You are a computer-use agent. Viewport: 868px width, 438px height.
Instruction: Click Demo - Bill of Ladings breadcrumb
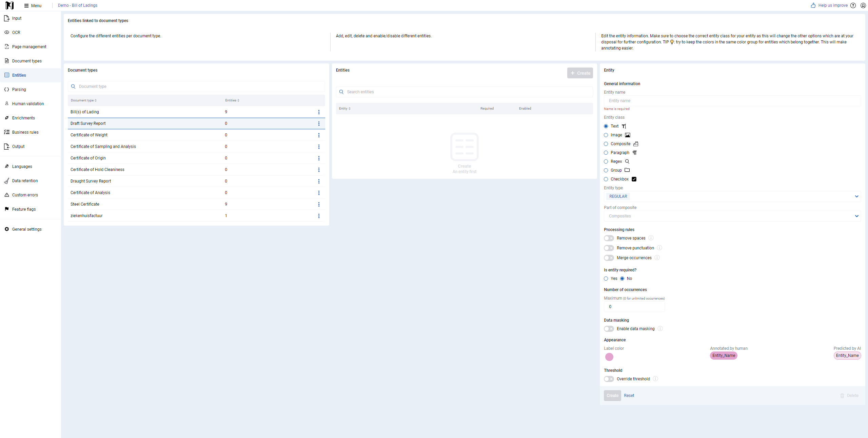pyautogui.click(x=78, y=5)
